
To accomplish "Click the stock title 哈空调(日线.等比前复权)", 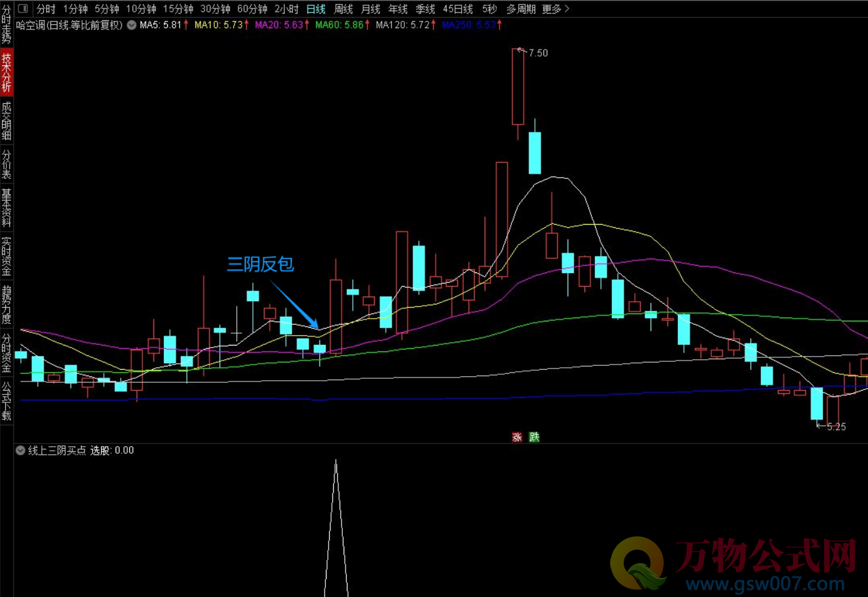I will click(x=69, y=25).
